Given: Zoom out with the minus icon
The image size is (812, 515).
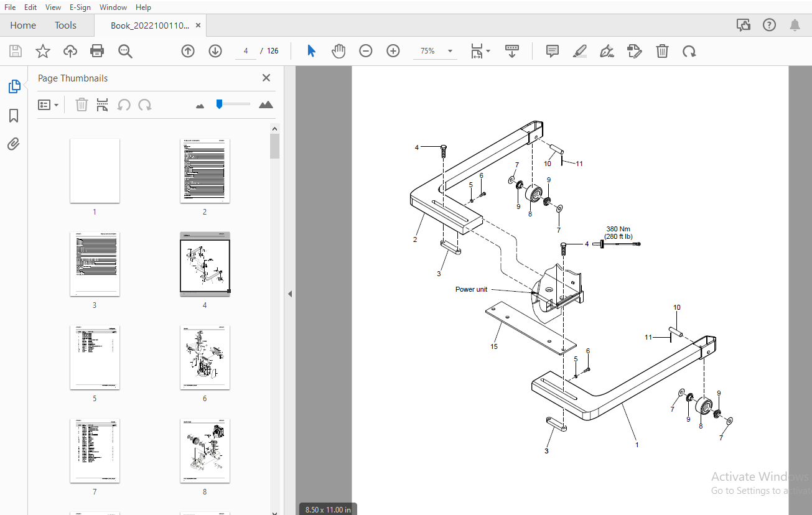Looking at the screenshot, I should [x=366, y=51].
